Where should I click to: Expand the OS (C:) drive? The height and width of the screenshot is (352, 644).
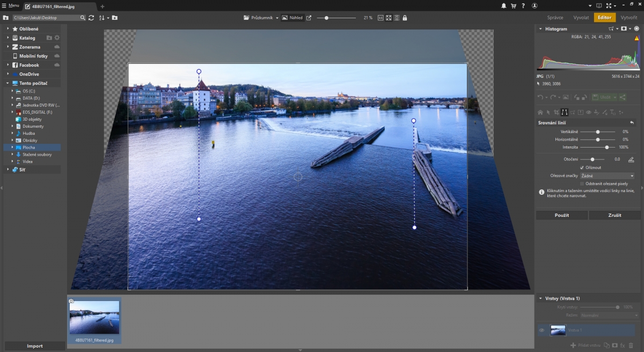point(12,91)
